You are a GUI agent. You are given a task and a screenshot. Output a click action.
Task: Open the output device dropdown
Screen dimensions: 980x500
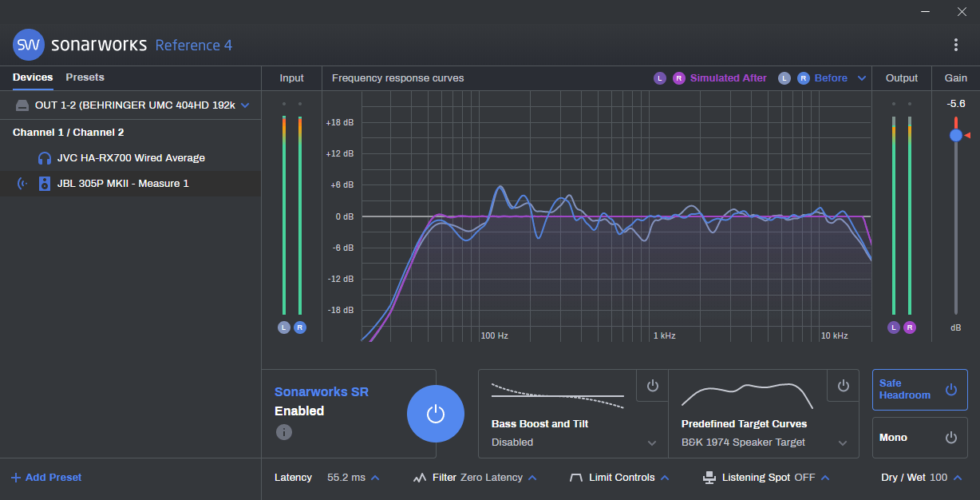245,105
